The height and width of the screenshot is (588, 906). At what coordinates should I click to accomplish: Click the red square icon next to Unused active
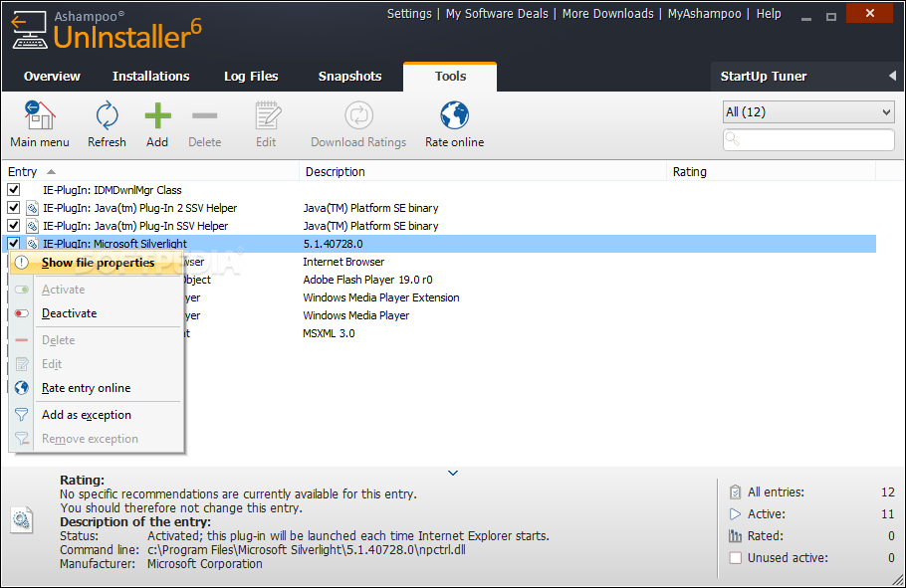click(x=735, y=558)
